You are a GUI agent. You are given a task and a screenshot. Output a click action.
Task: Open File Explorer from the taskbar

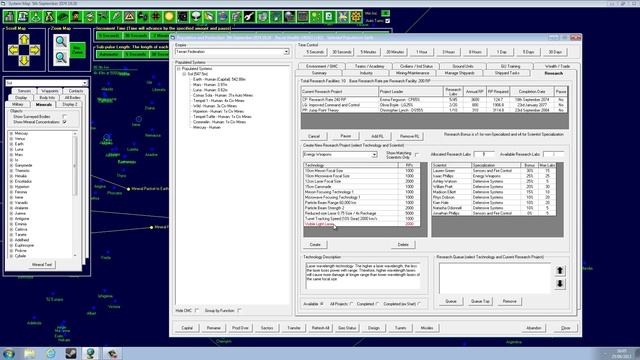click(29, 353)
